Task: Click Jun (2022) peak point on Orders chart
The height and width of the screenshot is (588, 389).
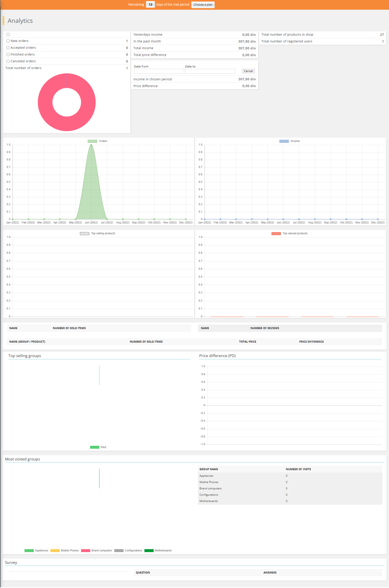Action: 91,145
